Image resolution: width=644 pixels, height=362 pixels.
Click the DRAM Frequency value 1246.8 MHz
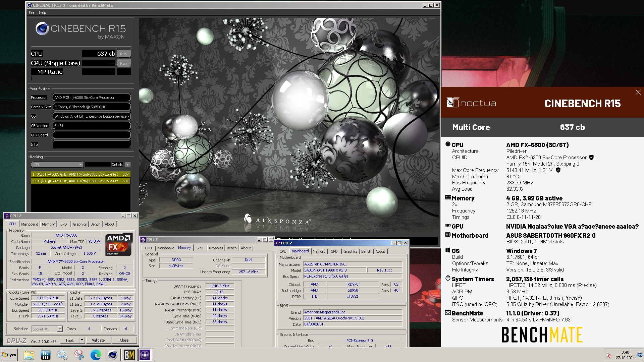(220, 286)
